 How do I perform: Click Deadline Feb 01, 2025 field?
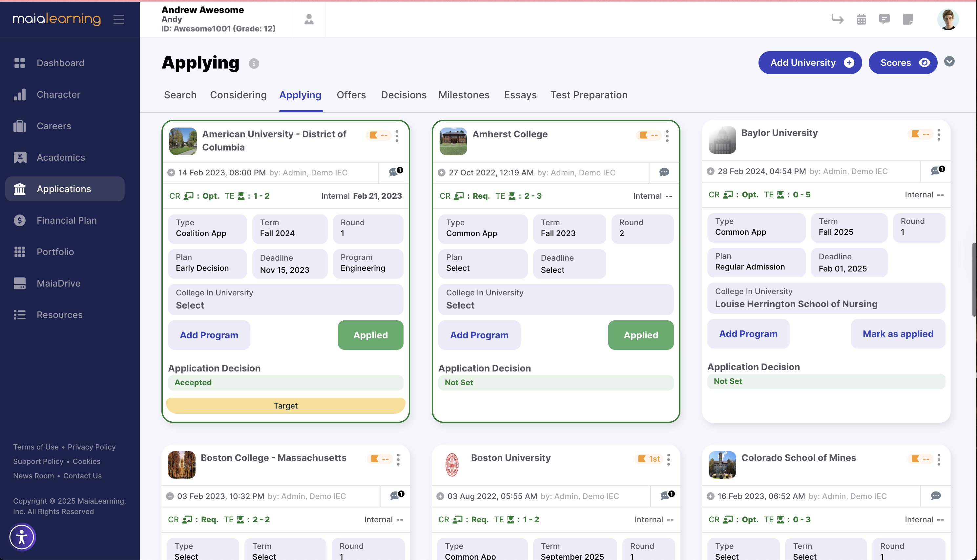point(849,262)
